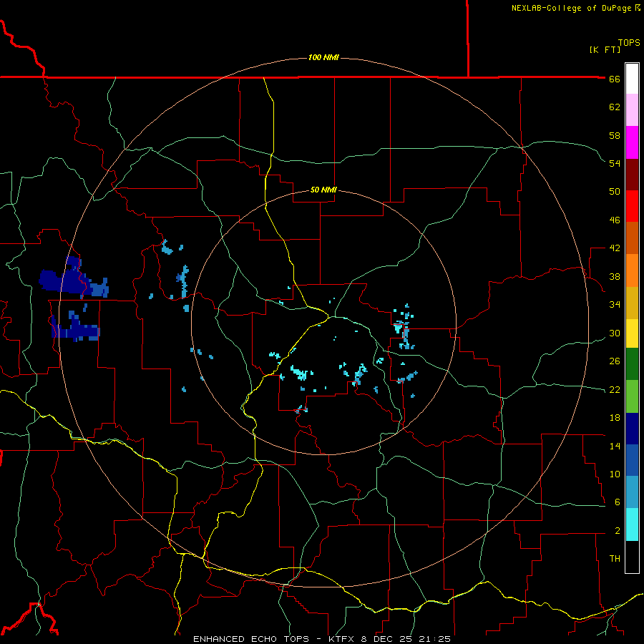Pick the magenta swatch in the tops scale

(x=632, y=142)
